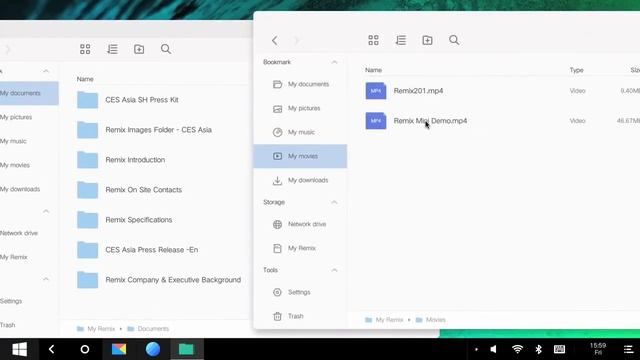The image size is (640, 360).
Task: Open sort options in Movies window
Action: [400, 40]
